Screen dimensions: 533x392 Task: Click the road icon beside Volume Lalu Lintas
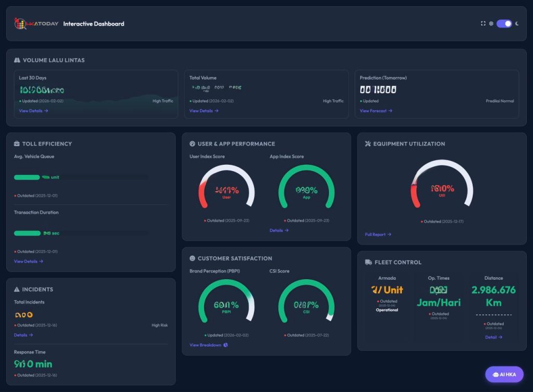coord(17,60)
